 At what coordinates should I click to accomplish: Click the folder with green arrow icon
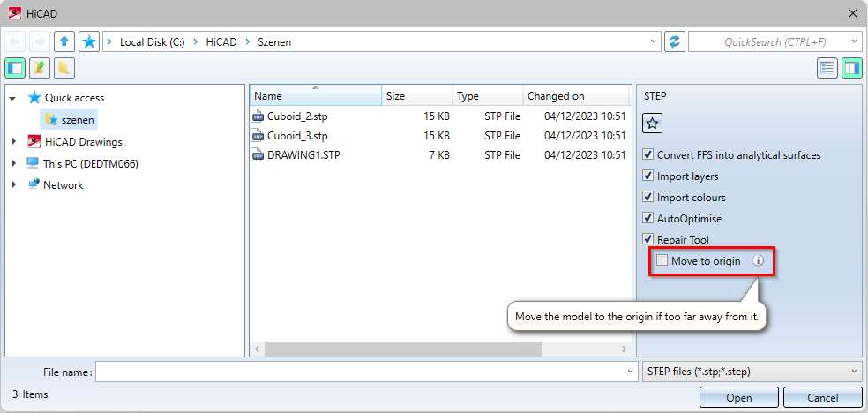tap(40, 68)
